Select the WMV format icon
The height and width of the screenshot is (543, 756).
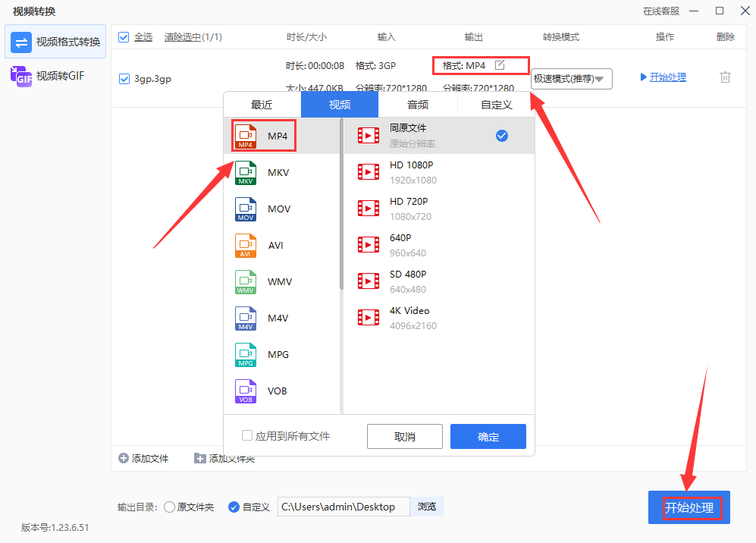(x=246, y=281)
